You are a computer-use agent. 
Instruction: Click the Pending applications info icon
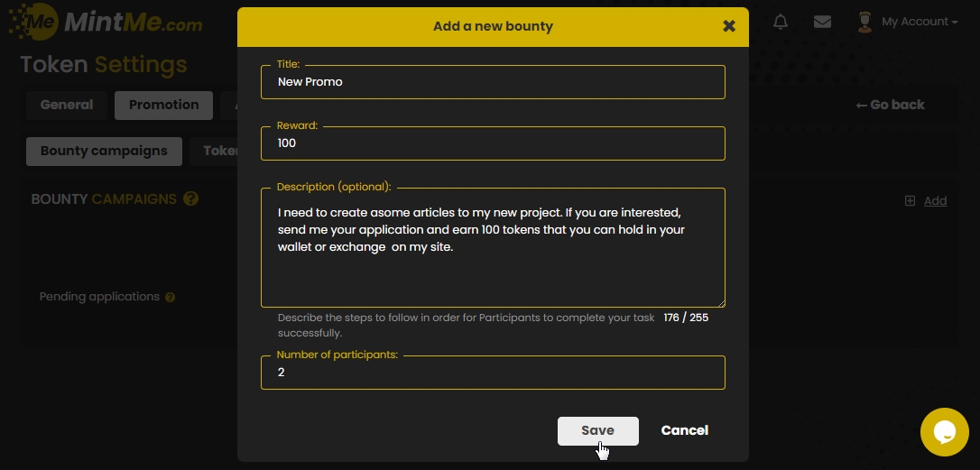click(171, 297)
